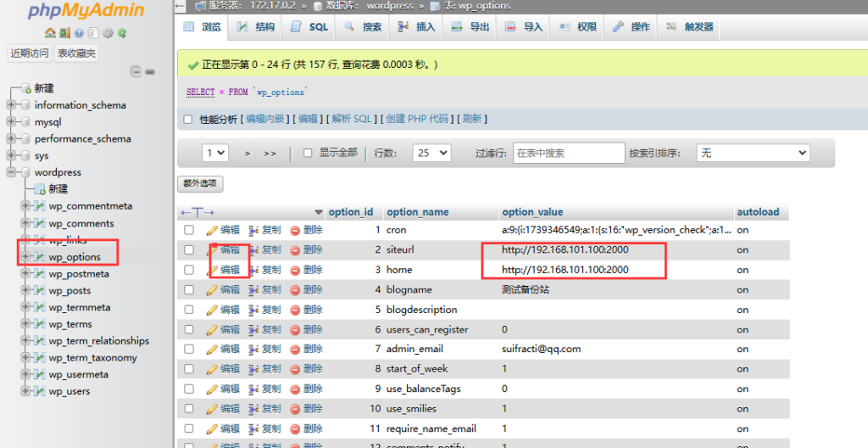Click the full-texts toggle arrows above action column

197,212
